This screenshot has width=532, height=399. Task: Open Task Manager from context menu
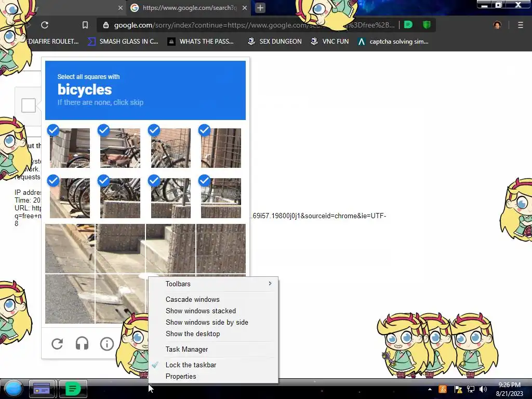pyautogui.click(x=214, y=349)
